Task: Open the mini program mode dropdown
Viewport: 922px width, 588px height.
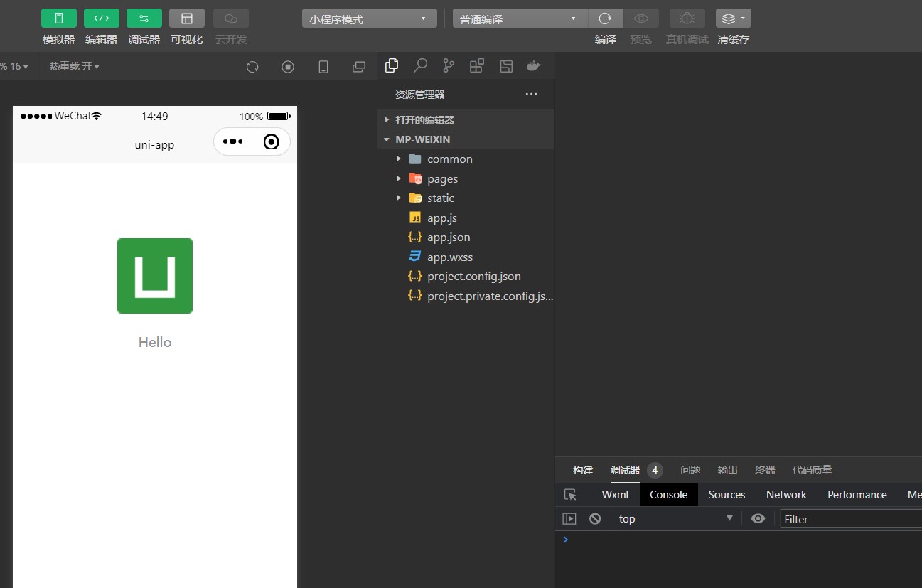Action: click(369, 18)
